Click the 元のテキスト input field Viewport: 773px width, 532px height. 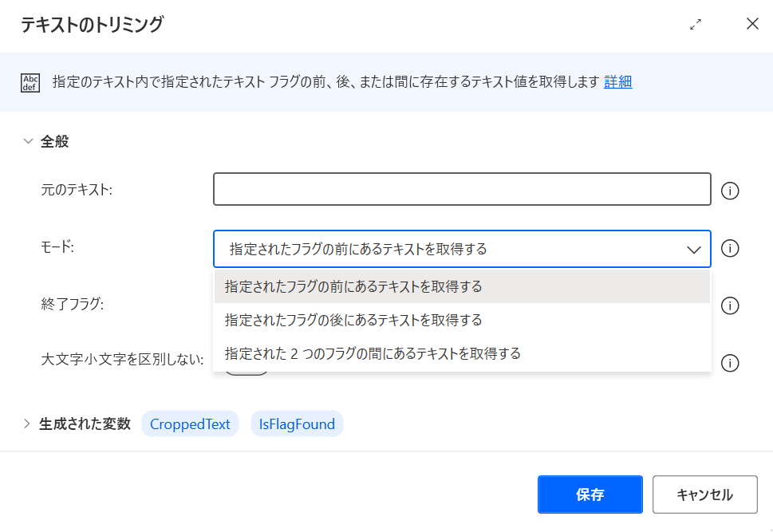click(462, 189)
